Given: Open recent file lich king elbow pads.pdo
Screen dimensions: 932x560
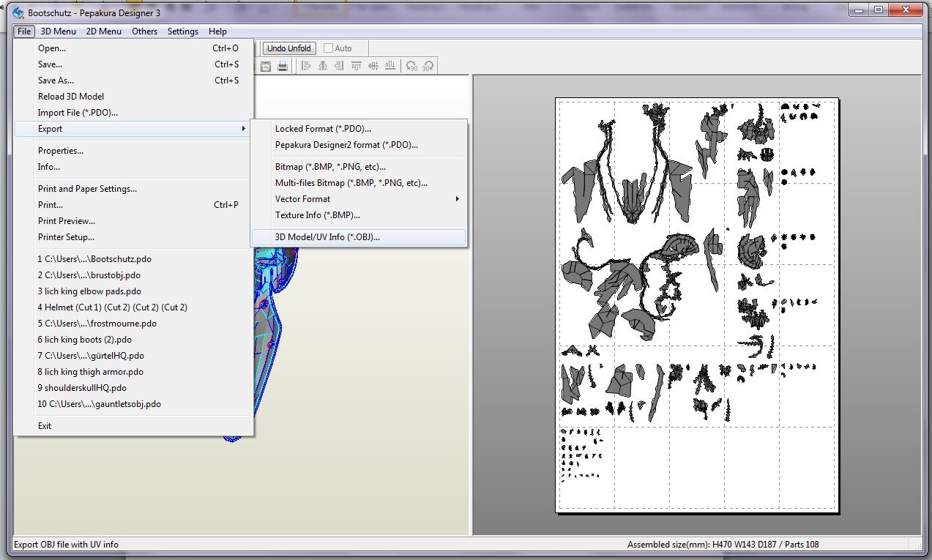Looking at the screenshot, I should coord(134,291).
